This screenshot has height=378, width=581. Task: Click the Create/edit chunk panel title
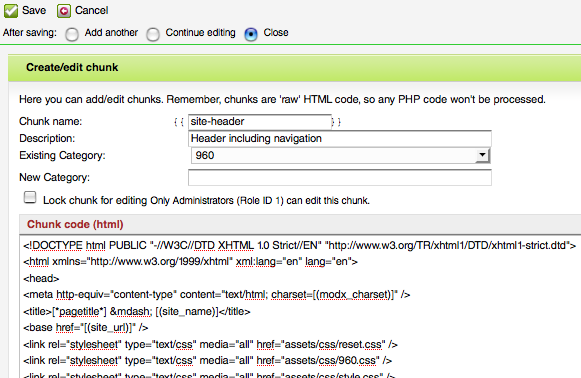click(x=72, y=67)
